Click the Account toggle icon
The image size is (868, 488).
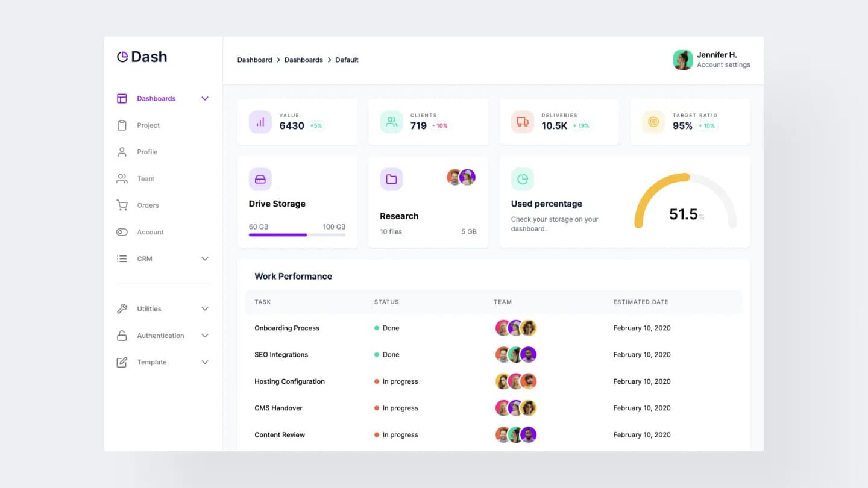click(x=122, y=232)
